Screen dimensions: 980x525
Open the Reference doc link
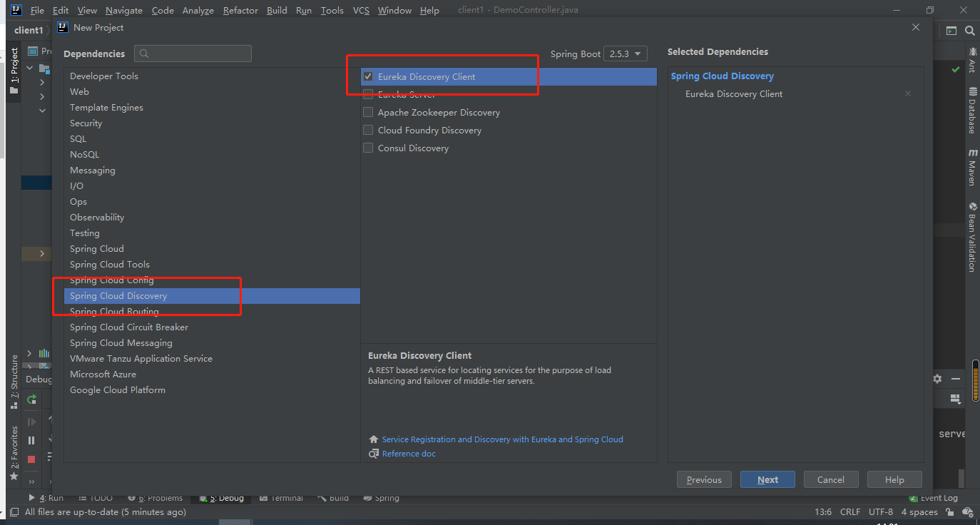click(409, 454)
